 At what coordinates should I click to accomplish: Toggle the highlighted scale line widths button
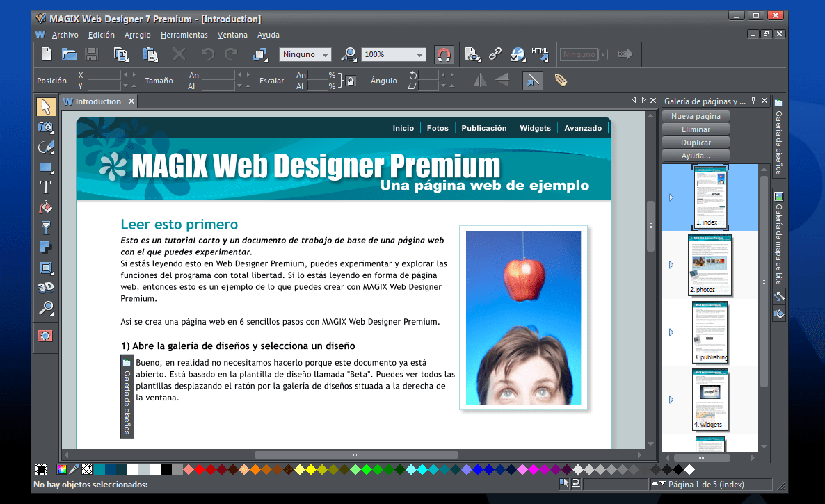pos(532,81)
